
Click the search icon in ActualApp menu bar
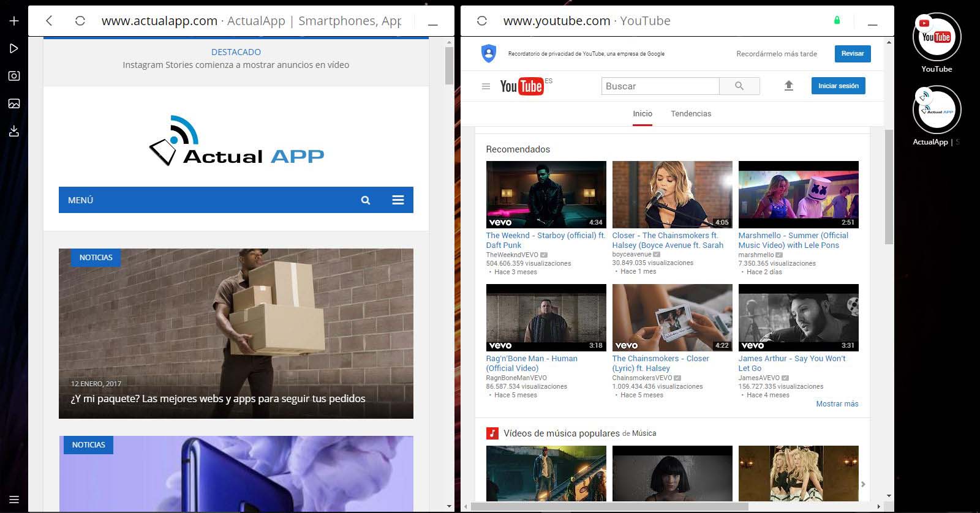(x=366, y=200)
